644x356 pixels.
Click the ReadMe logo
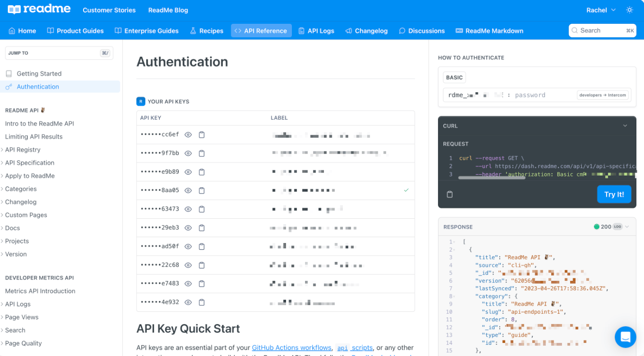click(x=39, y=9)
